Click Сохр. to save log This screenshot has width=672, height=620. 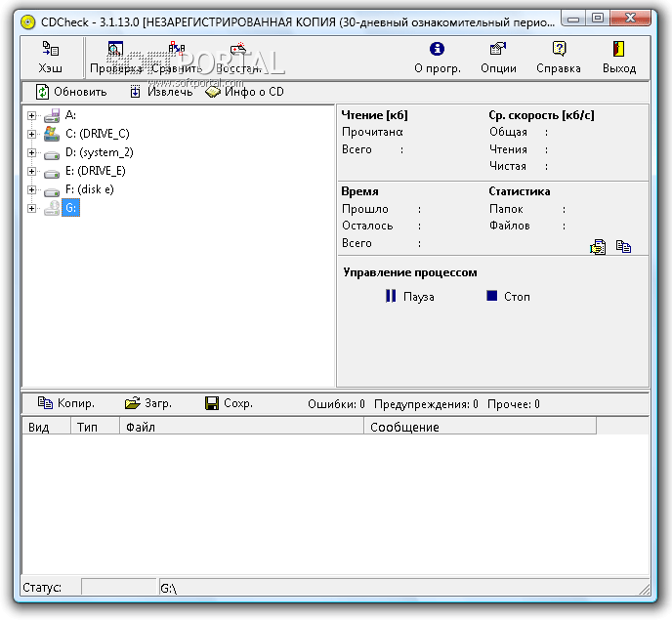[x=229, y=403]
